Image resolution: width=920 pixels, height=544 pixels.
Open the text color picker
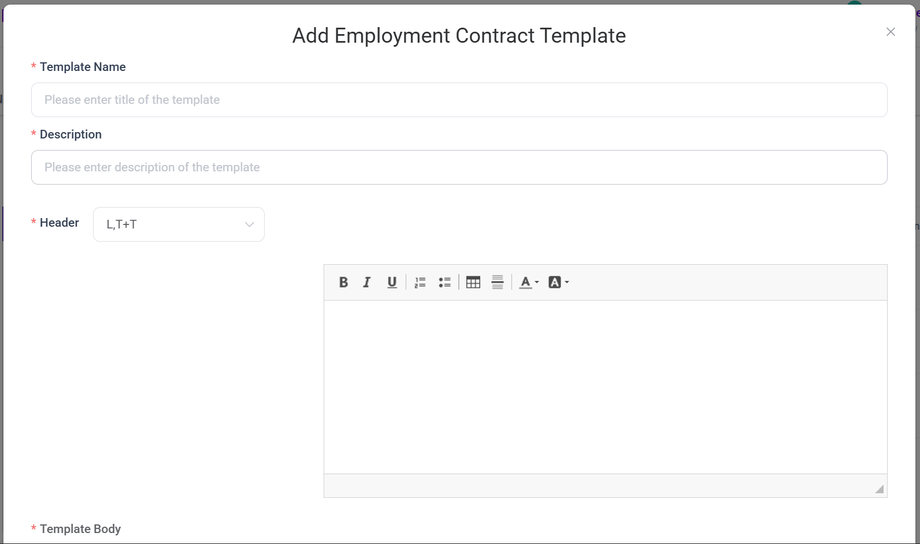point(528,283)
